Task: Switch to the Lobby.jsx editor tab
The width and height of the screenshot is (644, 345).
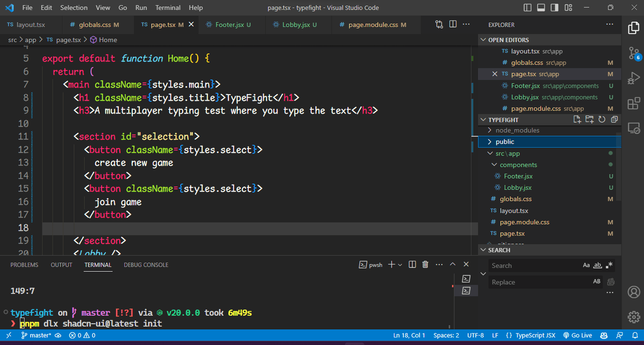Action: tap(296, 24)
